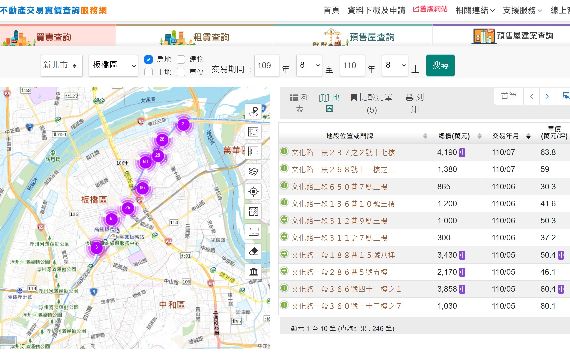570x360 pixels.
Task: Check the 建物 checkbox
Action: pos(181,59)
